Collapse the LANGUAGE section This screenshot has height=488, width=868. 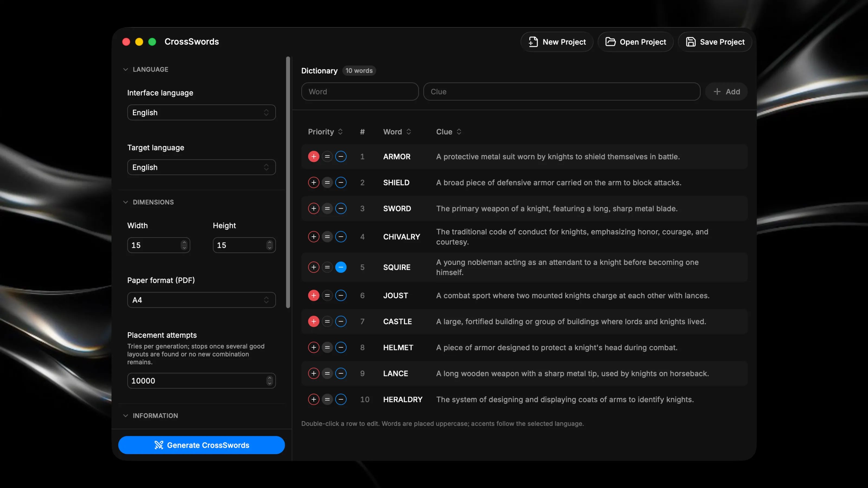146,69
